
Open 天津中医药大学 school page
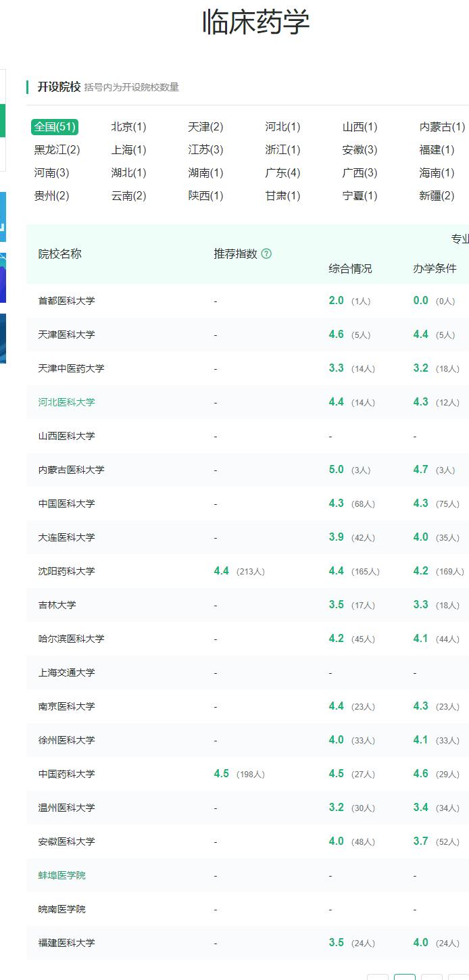tap(71, 368)
